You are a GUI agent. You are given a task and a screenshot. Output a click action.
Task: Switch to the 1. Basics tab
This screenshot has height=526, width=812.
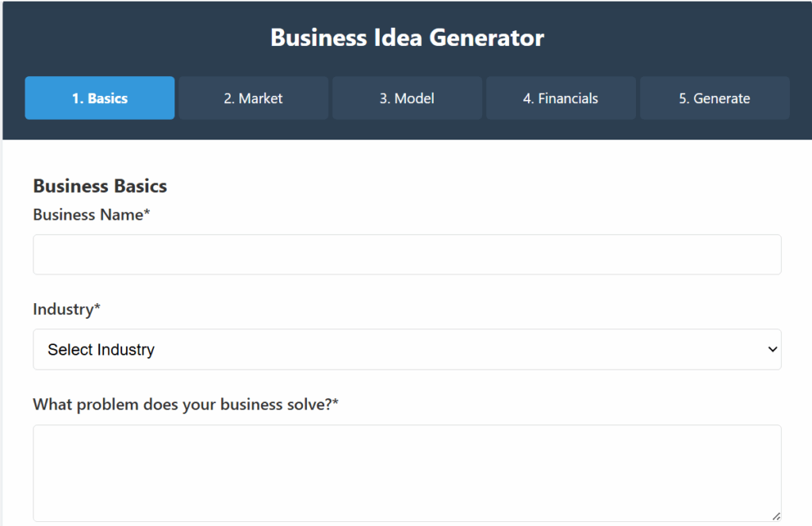[100, 98]
